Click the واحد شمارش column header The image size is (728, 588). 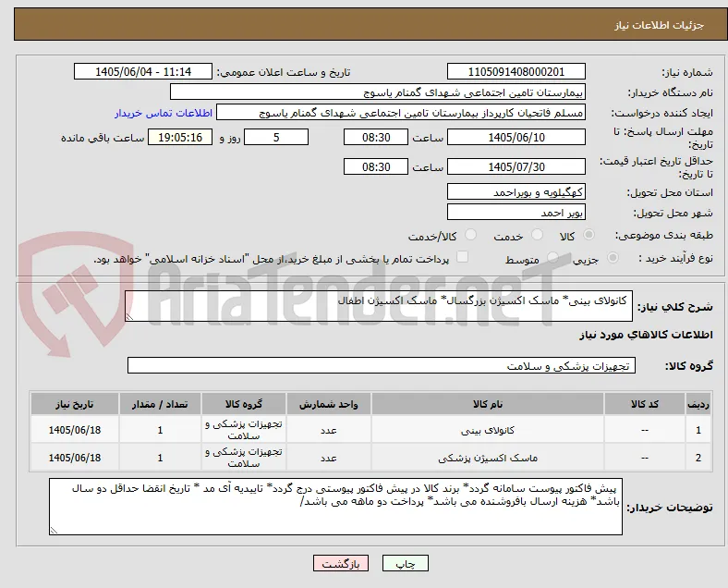[329, 404]
